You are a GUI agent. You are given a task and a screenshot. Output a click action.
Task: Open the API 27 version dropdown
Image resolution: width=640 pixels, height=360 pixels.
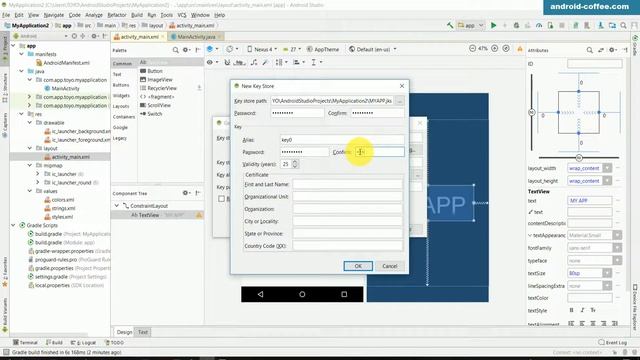292,49
